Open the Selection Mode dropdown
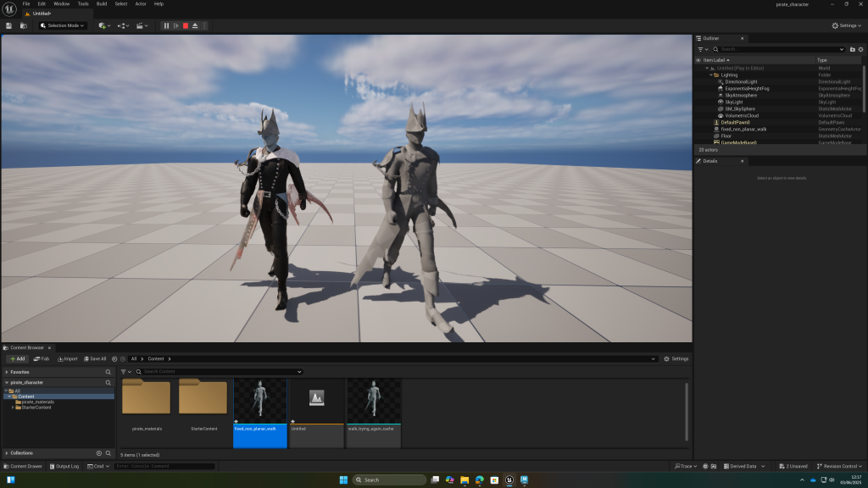Image resolution: width=868 pixels, height=488 pixels. [x=63, y=25]
